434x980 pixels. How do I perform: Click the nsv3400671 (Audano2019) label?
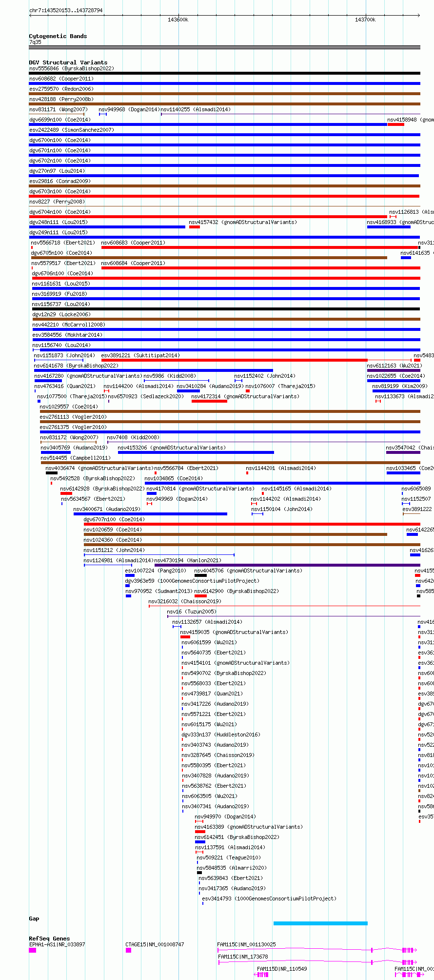107,509
